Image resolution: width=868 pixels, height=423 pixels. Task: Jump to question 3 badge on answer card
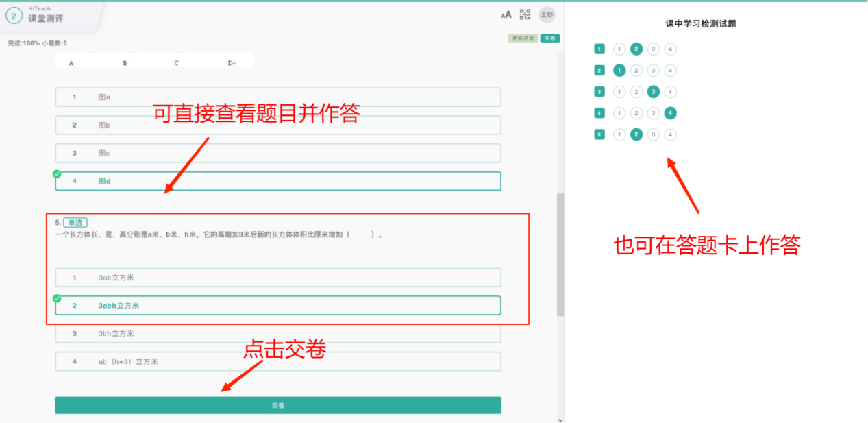tap(599, 92)
